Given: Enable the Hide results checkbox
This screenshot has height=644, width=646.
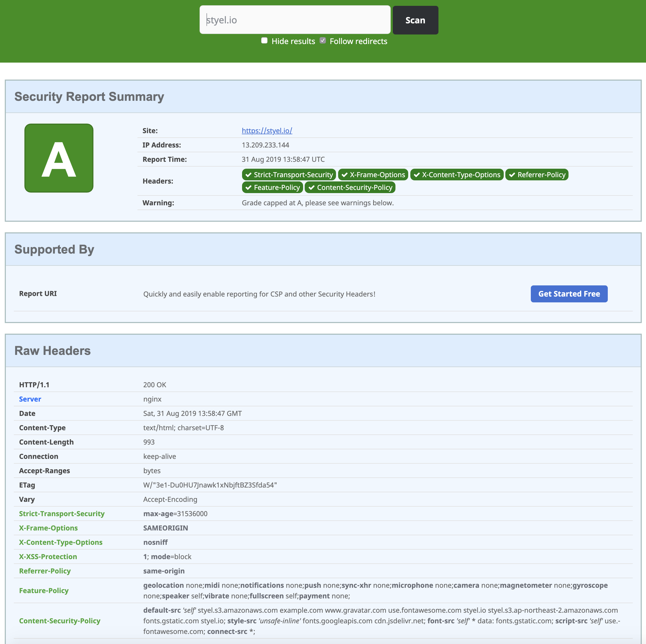Looking at the screenshot, I should pos(264,41).
